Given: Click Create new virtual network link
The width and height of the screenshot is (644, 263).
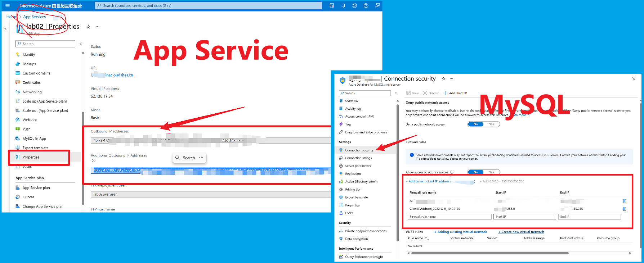Looking at the screenshot, I should 522,232.
